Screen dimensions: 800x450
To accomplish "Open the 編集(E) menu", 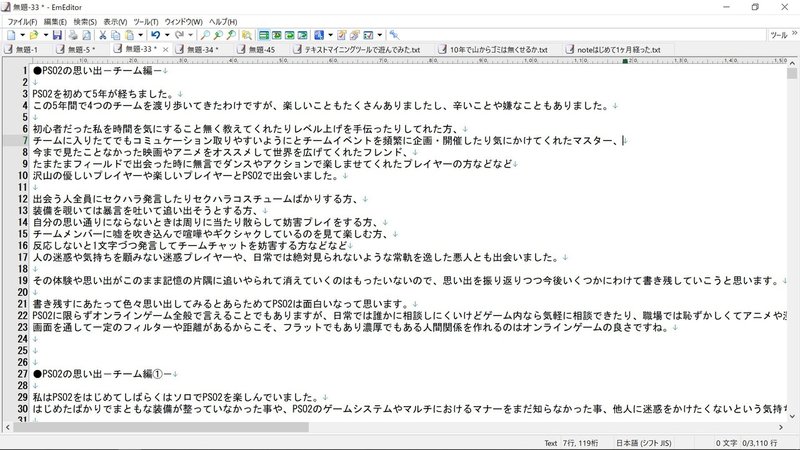I will (55, 22).
